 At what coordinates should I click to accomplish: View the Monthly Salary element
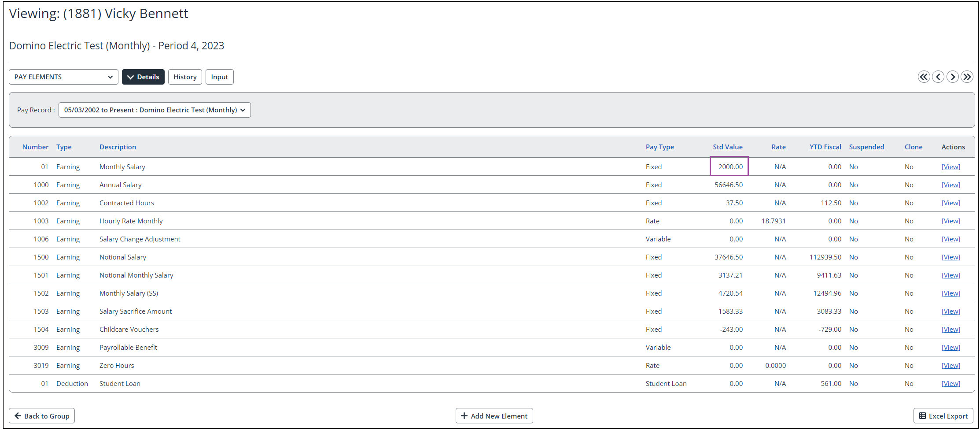(951, 167)
